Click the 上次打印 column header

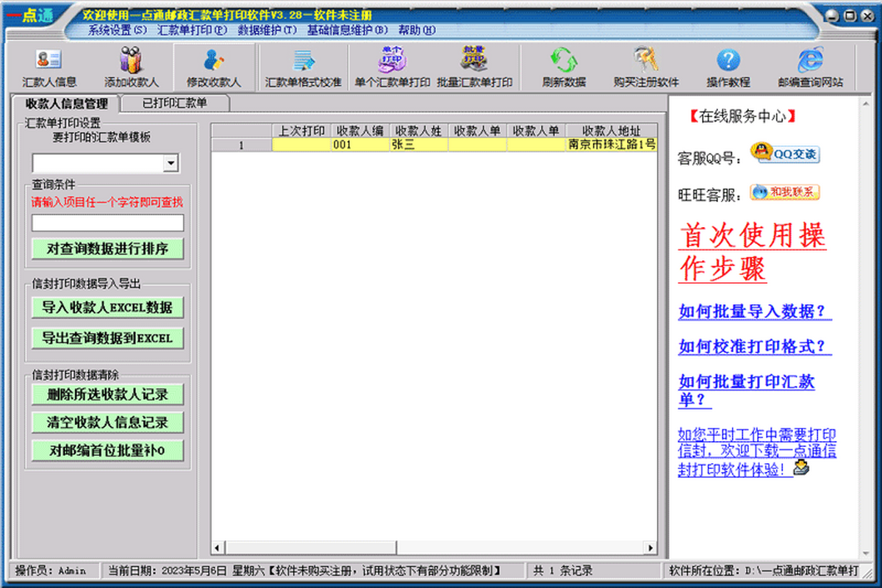[x=301, y=131]
